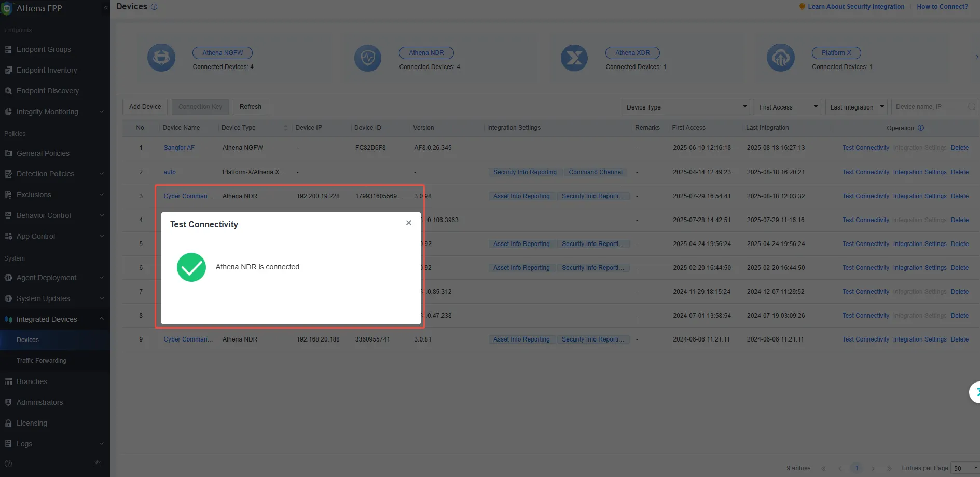Open the Device Type filter dropdown
Screen dimensions: 980x477
tap(686, 107)
